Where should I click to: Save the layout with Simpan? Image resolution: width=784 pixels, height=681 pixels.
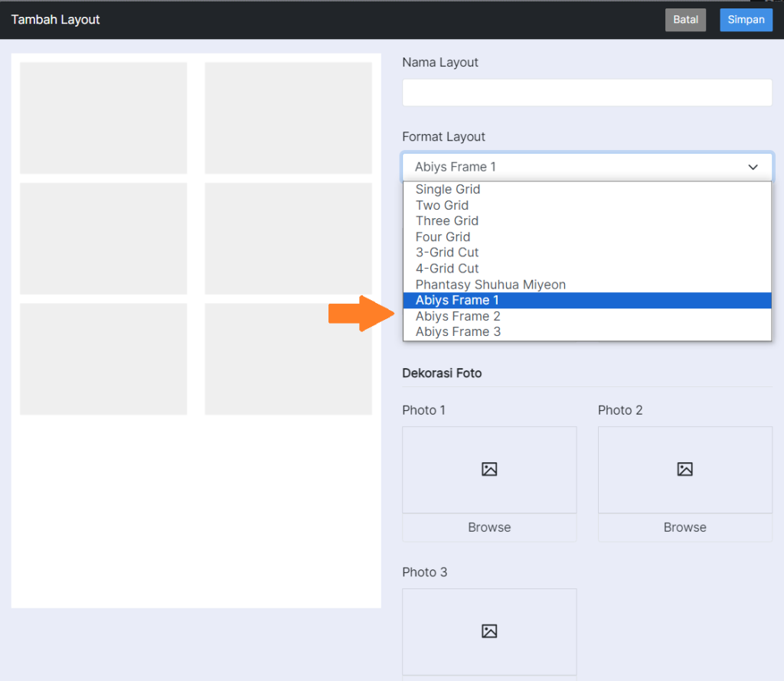point(746,20)
